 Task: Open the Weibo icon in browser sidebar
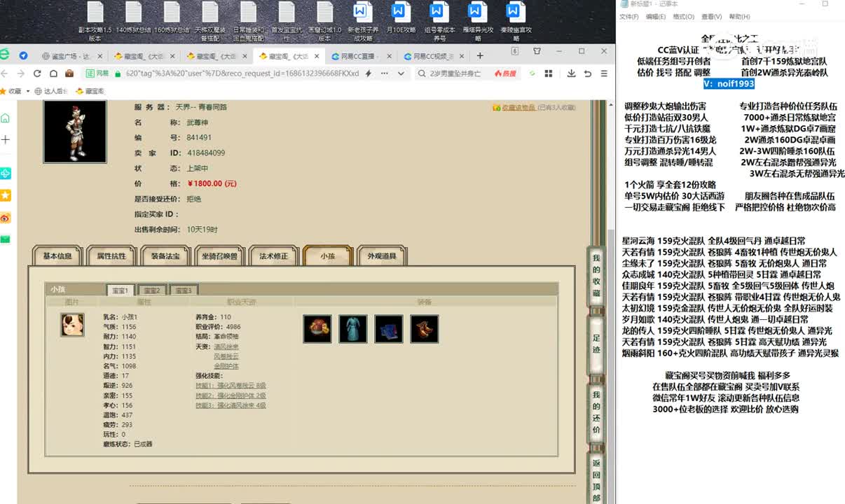click(6, 218)
